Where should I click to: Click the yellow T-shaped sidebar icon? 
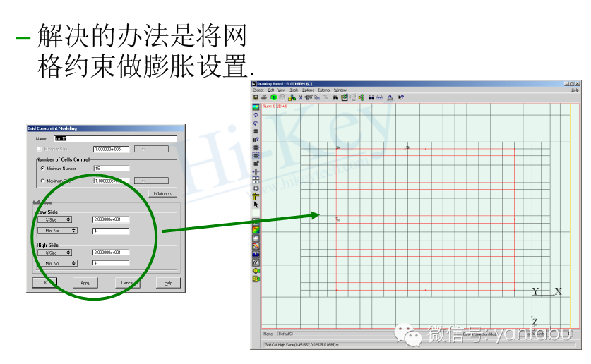(x=256, y=196)
